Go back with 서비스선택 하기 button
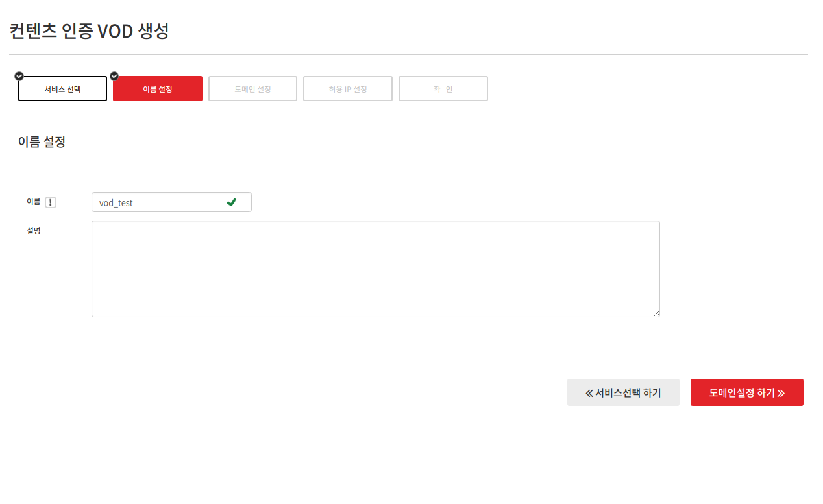 coord(623,392)
